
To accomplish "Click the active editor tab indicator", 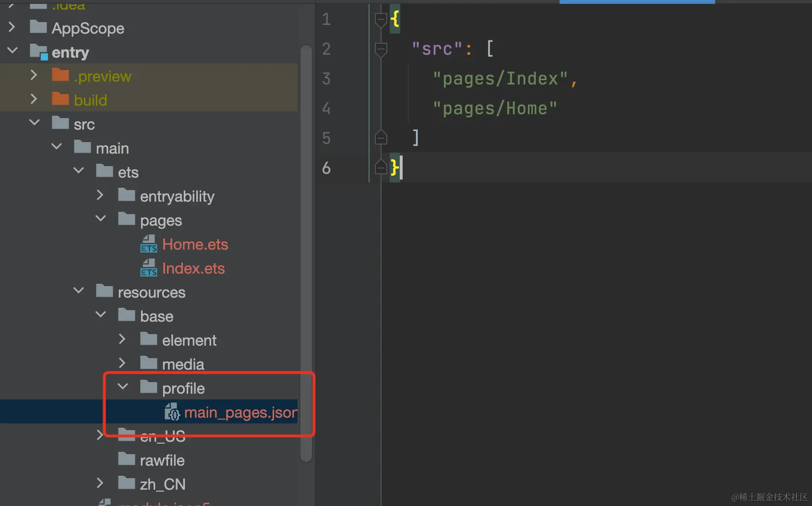I will tap(637, 2).
